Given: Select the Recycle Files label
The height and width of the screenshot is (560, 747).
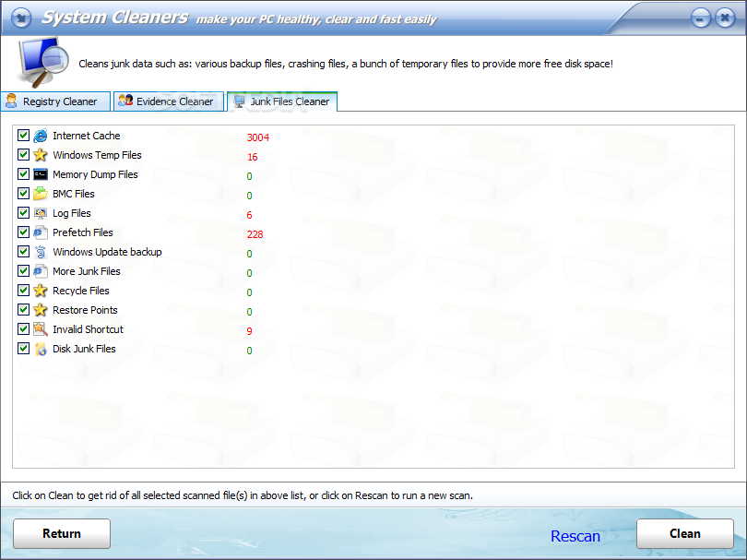Looking at the screenshot, I should click(81, 291).
